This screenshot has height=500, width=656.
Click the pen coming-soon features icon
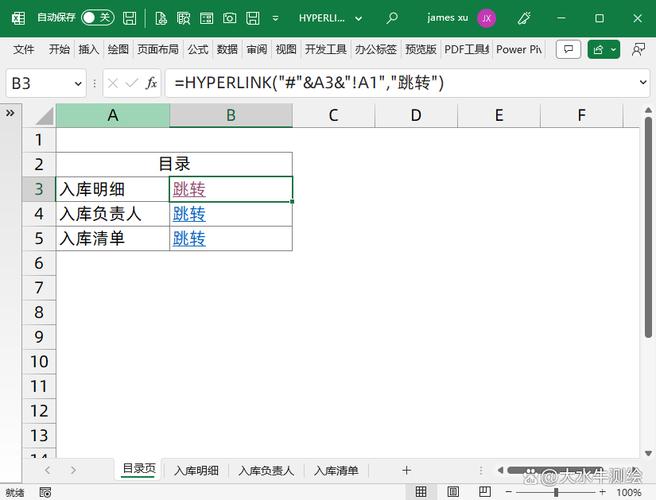pos(524,18)
